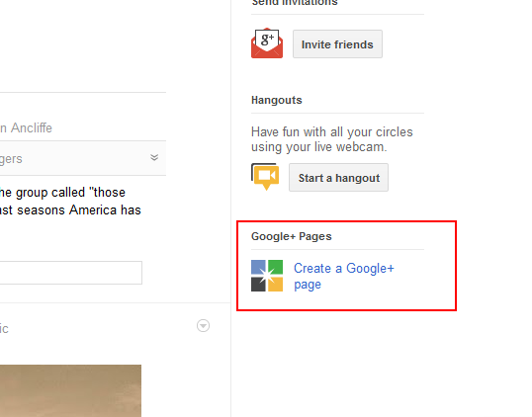Image resolution: width=532 pixels, height=417 pixels.
Task: Click the four-color Google+ Pages icon
Action: click(267, 276)
